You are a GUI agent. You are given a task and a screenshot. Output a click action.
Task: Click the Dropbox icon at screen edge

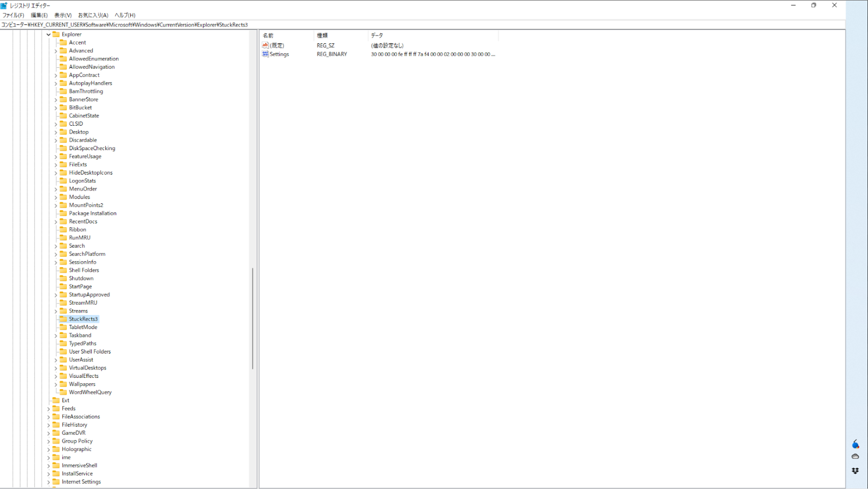[856, 471]
